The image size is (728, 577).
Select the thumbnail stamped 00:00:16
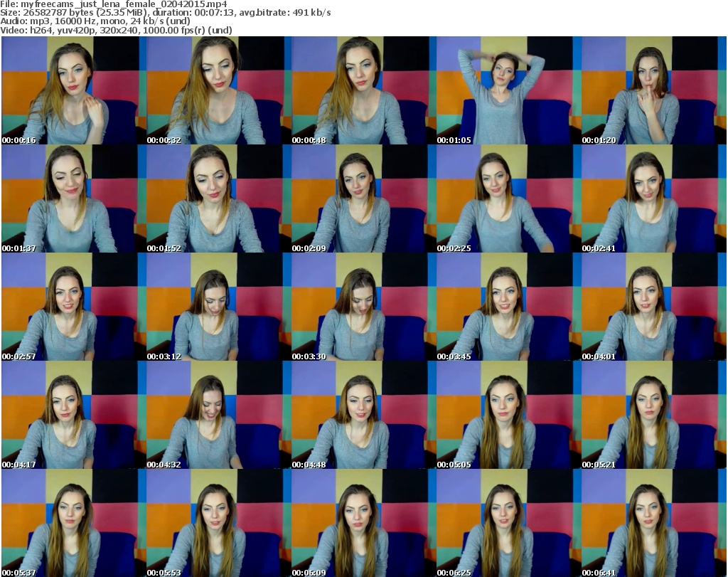73,90
